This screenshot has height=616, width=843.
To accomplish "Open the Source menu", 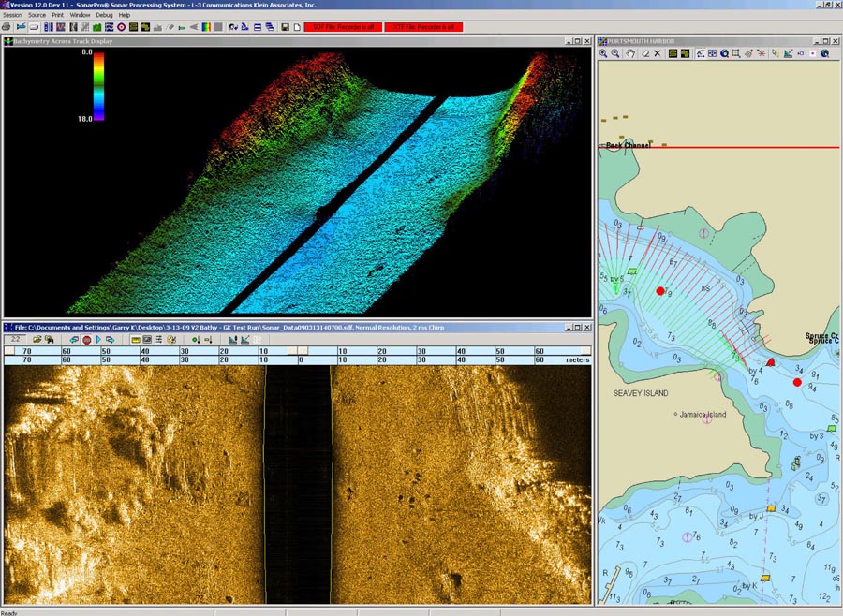I will pyautogui.click(x=37, y=15).
